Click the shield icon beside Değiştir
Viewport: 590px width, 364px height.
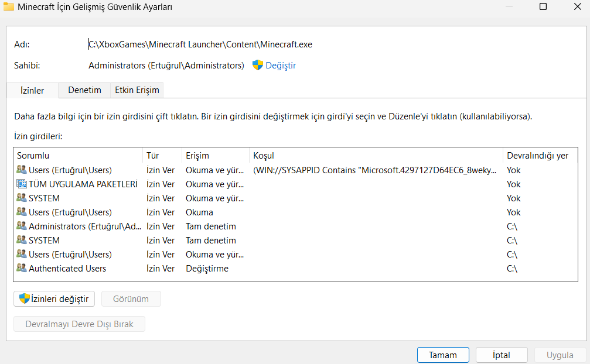coord(257,66)
